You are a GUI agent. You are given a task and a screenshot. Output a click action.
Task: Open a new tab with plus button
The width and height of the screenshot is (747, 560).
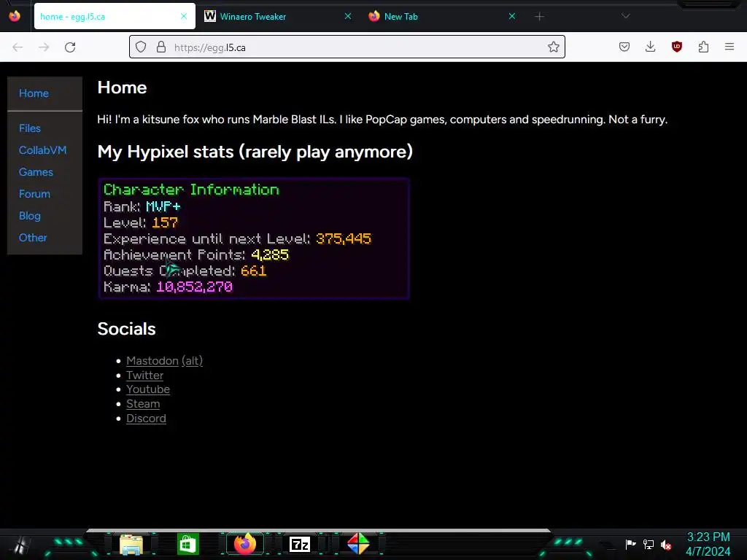[x=539, y=17]
